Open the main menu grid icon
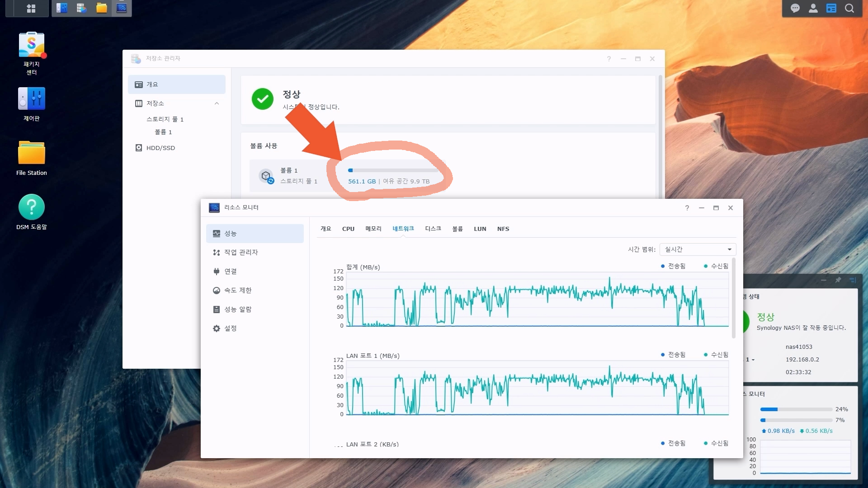868x488 pixels. click(x=31, y=8)
